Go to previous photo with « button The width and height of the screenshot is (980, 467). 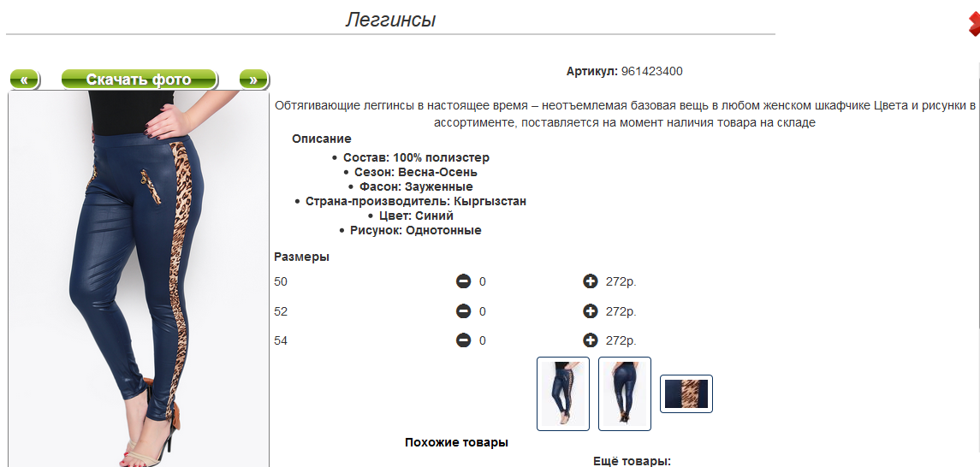coord(24,80)
